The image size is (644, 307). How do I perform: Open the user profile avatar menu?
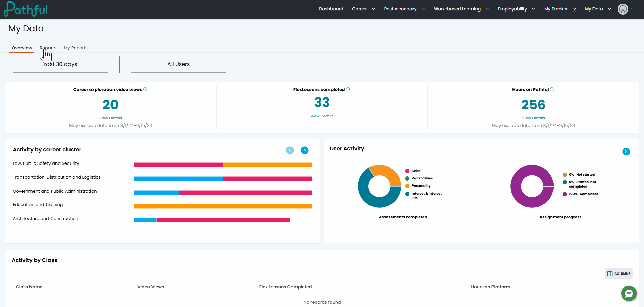623,9
